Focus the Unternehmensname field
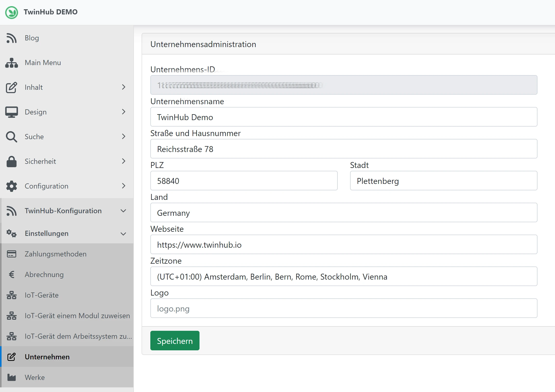The image size is (555, 392). 344,117
